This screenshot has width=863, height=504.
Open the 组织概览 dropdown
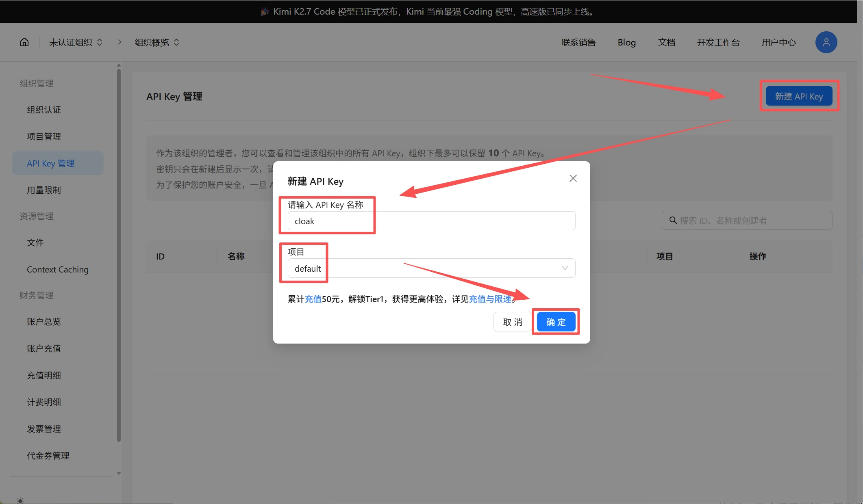click(157, 42)
